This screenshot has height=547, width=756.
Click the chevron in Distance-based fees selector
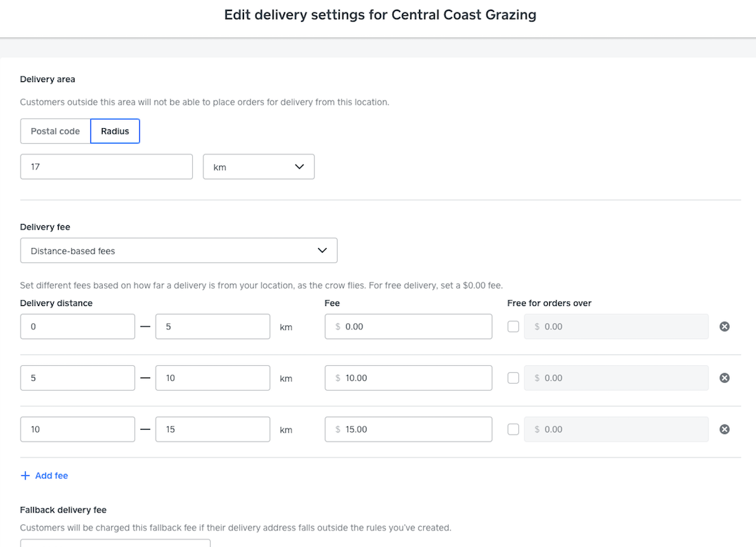click(x=322, y=251)
